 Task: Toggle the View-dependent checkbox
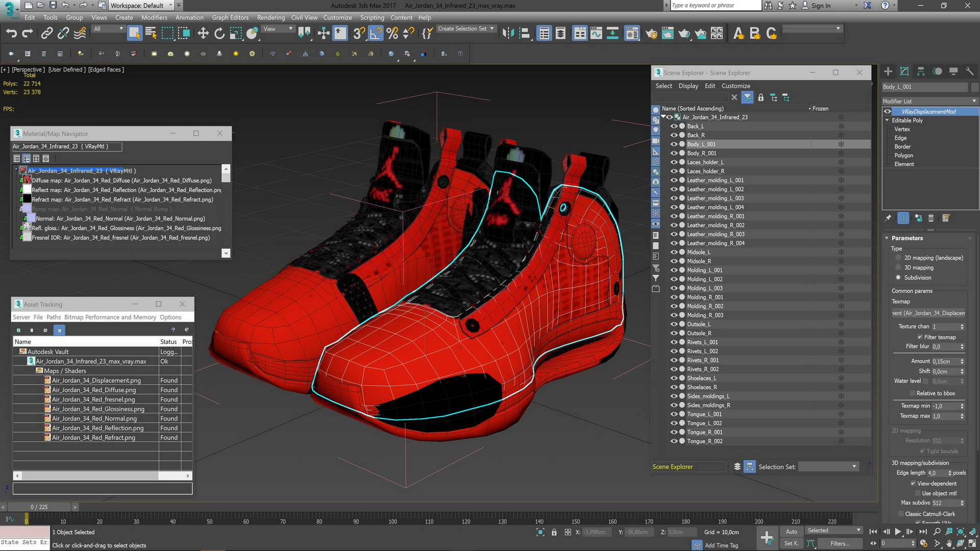pyautogui.click(x=913, y=483)
